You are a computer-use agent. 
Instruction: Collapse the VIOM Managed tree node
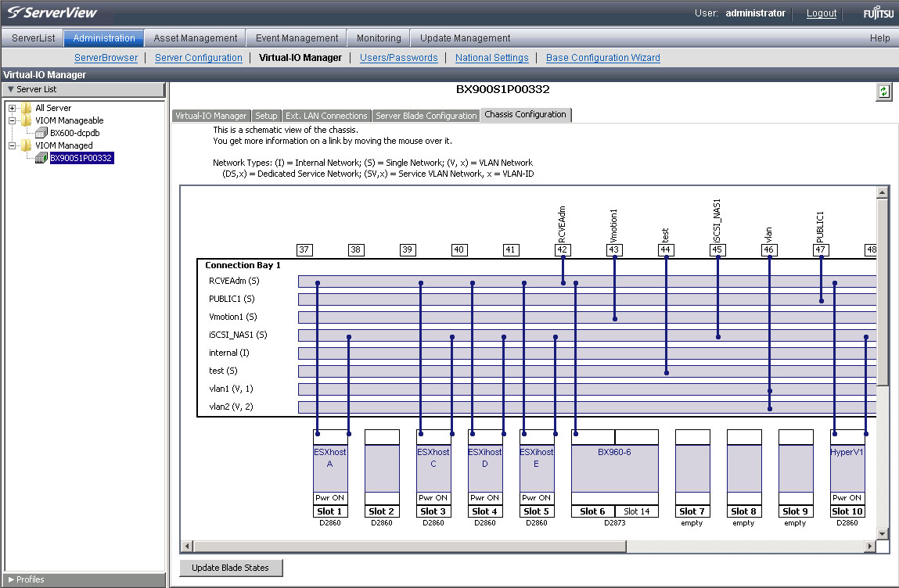tap(13, 145)
